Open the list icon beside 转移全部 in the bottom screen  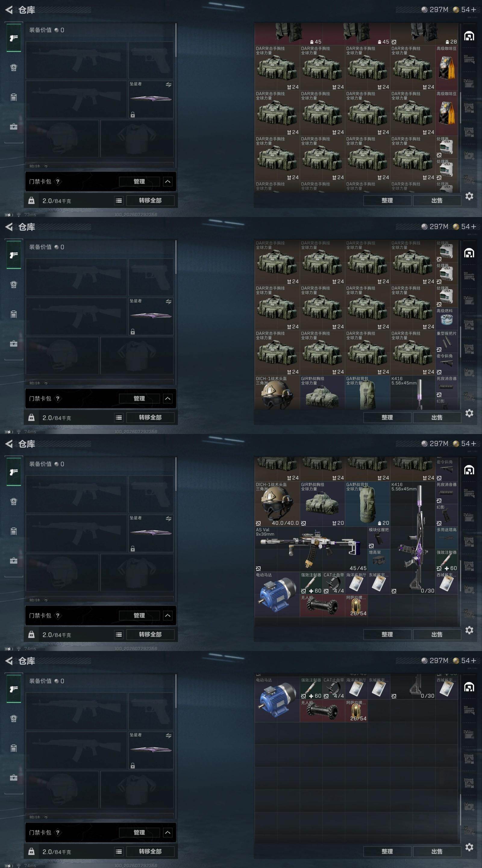(119, 851)
